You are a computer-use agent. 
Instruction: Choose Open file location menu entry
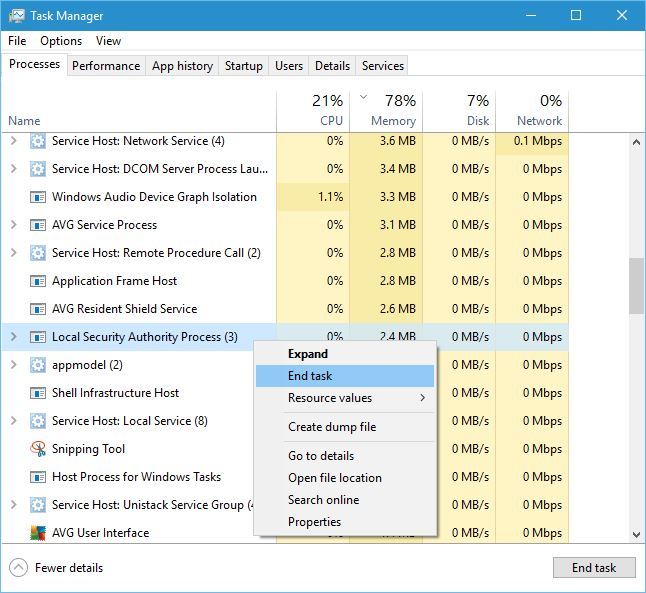click(x=345, y=478)
